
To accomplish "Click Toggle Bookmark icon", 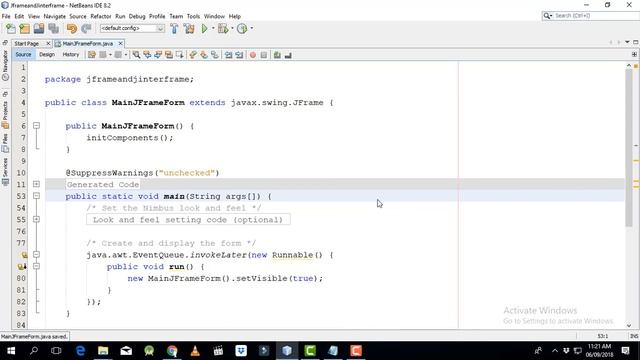I will pyautogui.click(x=215, y=55).
